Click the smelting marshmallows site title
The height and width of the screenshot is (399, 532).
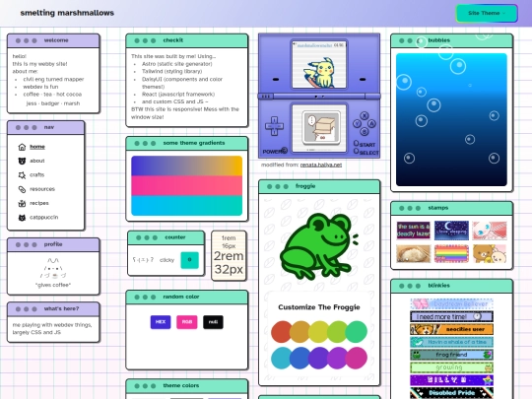click(67, 13)
